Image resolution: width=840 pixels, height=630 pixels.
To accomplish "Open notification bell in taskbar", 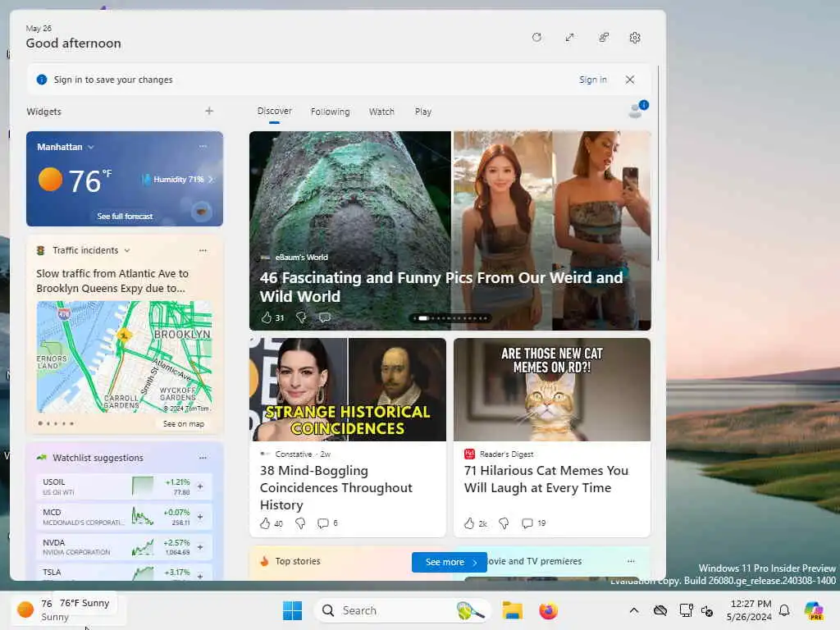I will [x=784, y=610].
